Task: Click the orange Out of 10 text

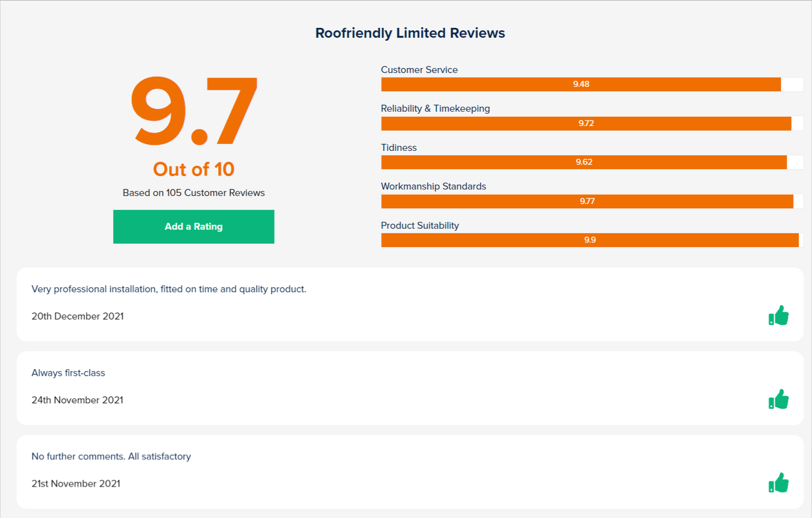Action: (194, 169)
